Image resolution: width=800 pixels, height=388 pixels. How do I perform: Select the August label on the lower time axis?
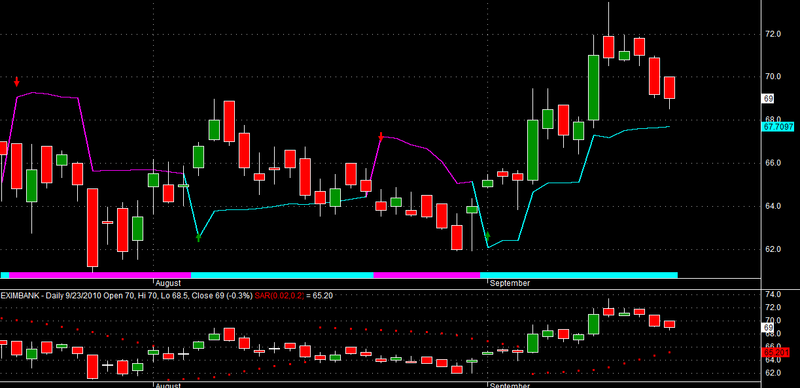(168, 385)
